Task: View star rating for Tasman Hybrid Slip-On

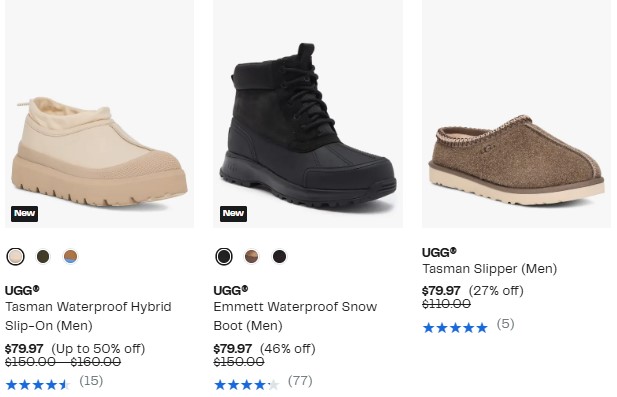Action: [x=38, y=384]
